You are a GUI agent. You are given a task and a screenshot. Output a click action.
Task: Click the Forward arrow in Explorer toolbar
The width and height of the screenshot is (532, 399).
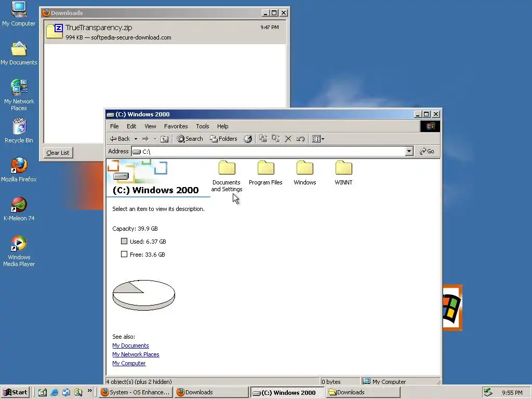coord(145,139)
